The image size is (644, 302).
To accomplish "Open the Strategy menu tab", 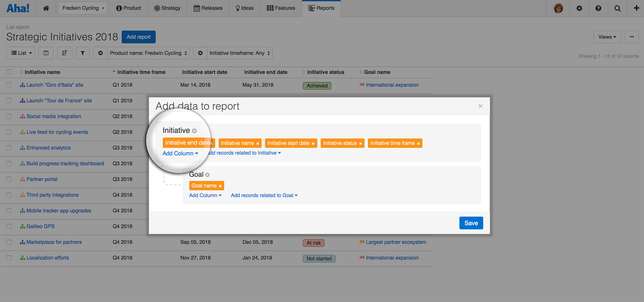I will [167, 8].
